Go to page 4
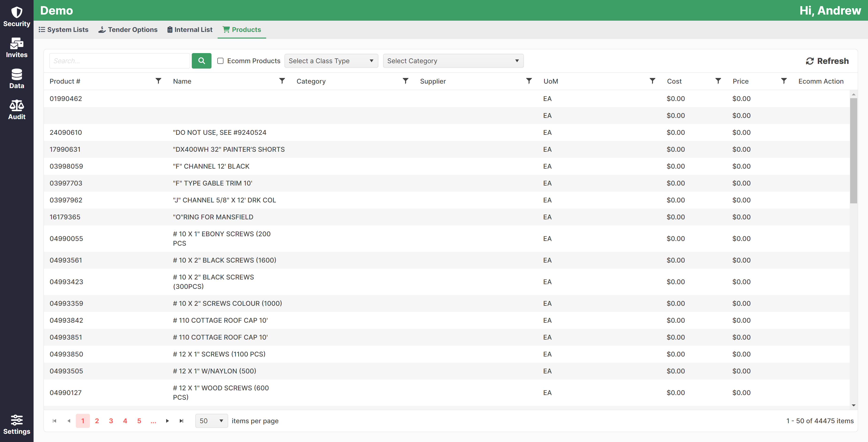 (125, 421)
